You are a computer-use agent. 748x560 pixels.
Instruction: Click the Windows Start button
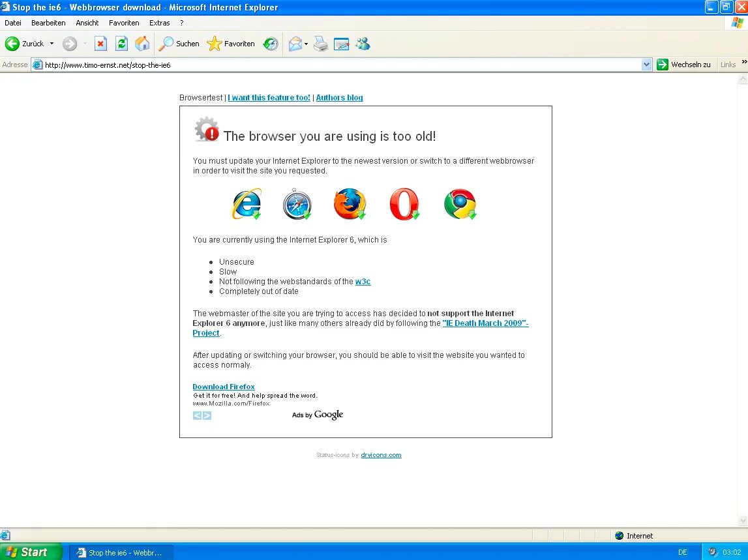(31, 552)
